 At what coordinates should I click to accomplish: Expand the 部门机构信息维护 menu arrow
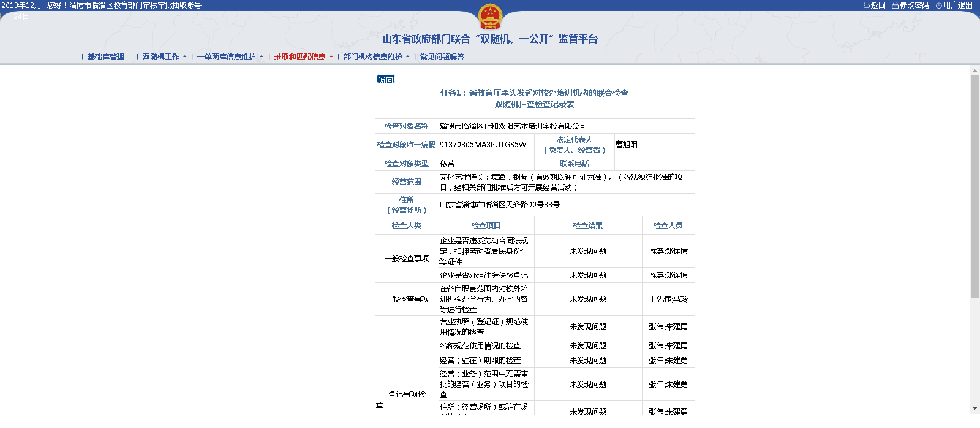[408, 57]
